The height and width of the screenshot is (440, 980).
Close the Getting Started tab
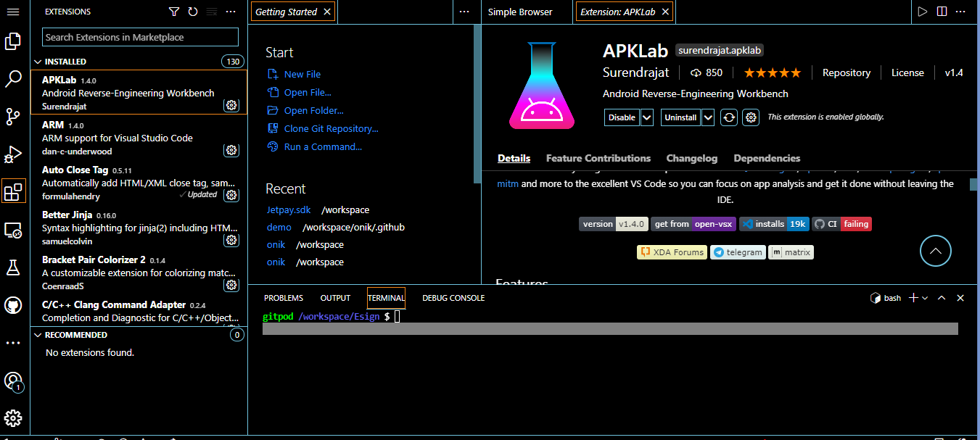(327, 12)
